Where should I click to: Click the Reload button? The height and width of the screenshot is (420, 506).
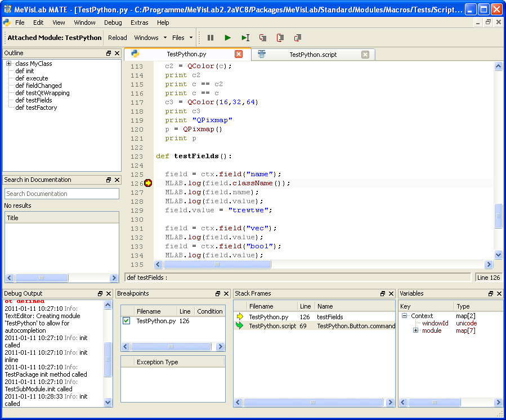(x=118, y=38)
